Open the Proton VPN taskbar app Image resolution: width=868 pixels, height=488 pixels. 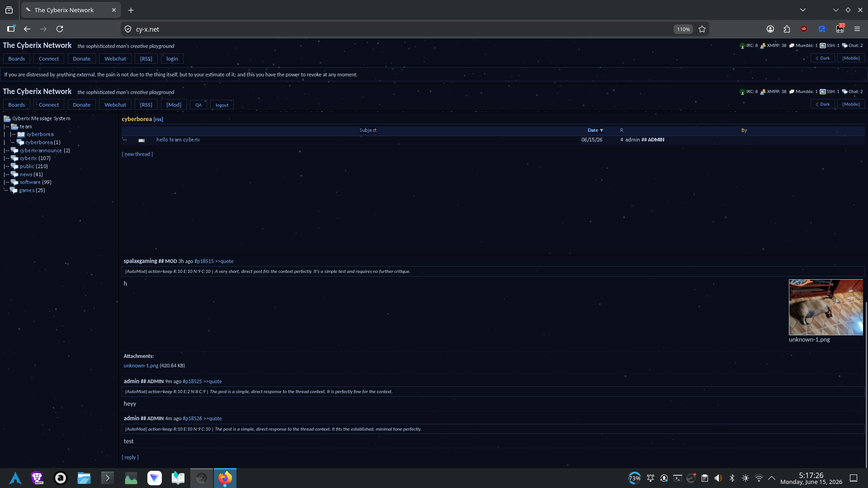(155, 478)
